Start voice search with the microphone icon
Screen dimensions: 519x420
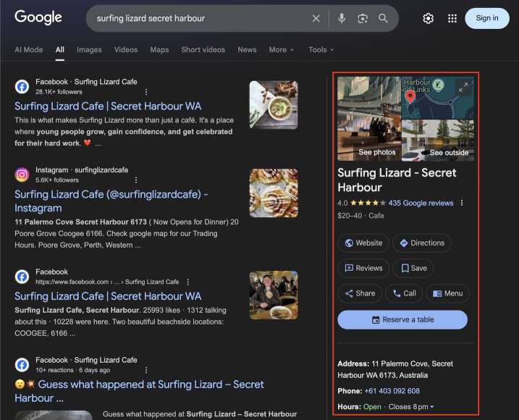(x=342, y=18)
